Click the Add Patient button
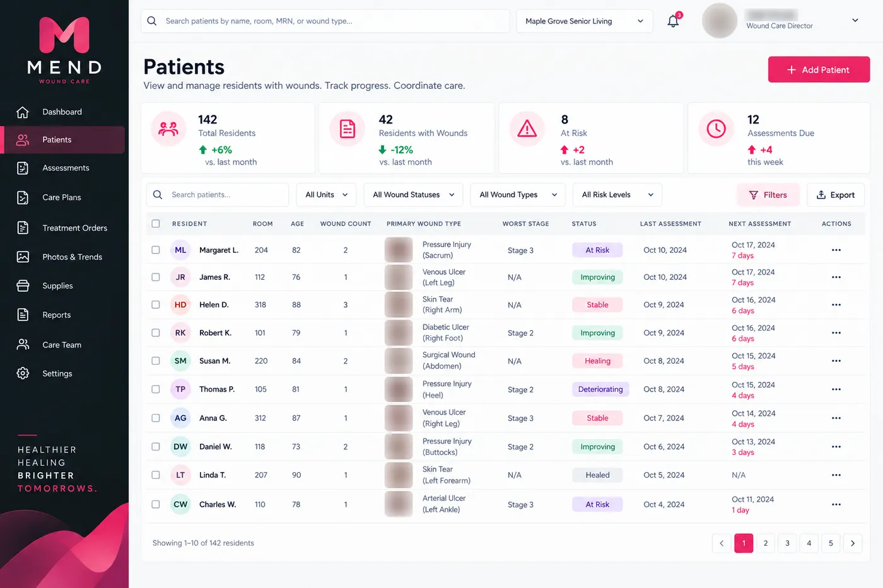Image resolution: width=883 pixels, height=588 pixels. coord(819,70)
